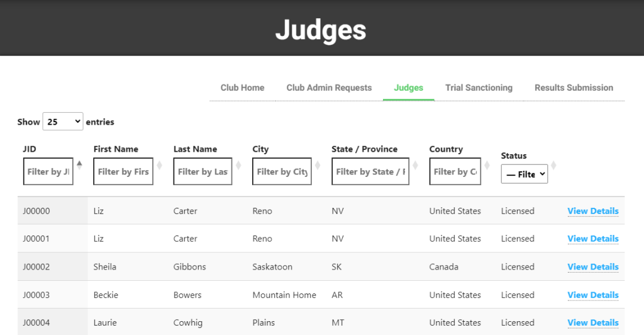Viewport: 644px width, 335px height.
Task: Click the Filter by City input
Action: tap(282, 171)
